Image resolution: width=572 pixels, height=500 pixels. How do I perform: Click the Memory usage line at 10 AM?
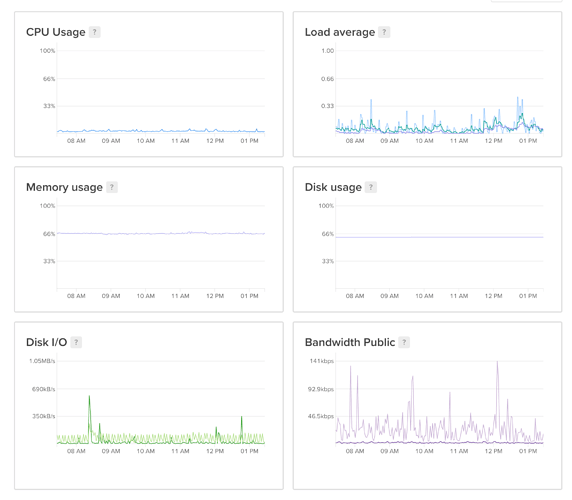point(146,233)
